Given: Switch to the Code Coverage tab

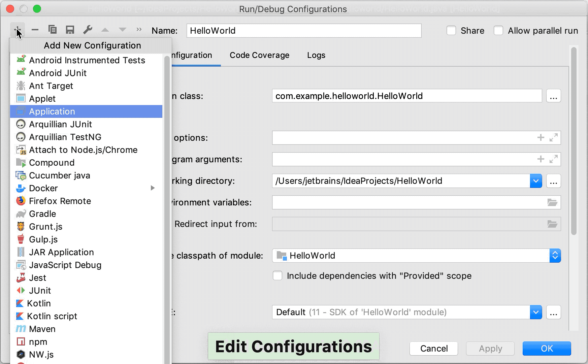Looking at the screenshot, I should [x=259, y=55].
